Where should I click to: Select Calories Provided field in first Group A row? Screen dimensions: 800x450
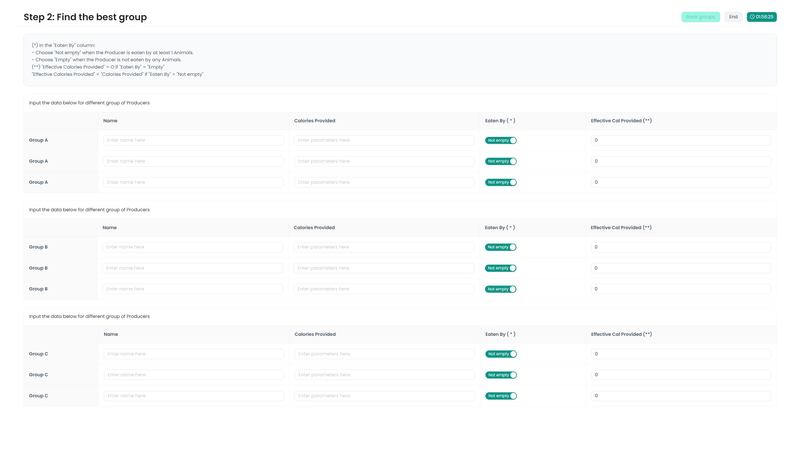click(384, 140)
